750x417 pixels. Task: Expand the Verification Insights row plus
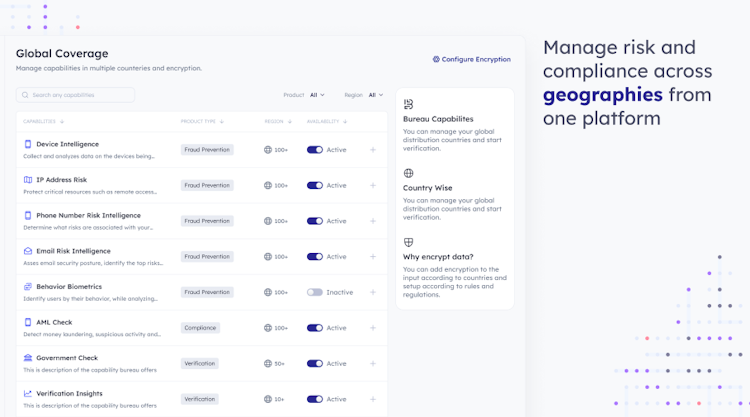point(373,399)
